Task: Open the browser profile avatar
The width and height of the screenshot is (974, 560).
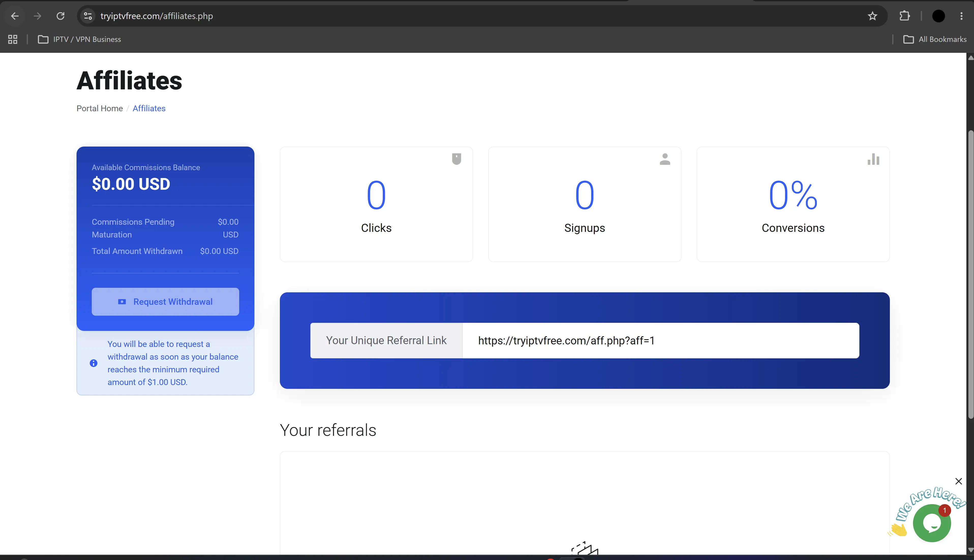Action: 939,16
